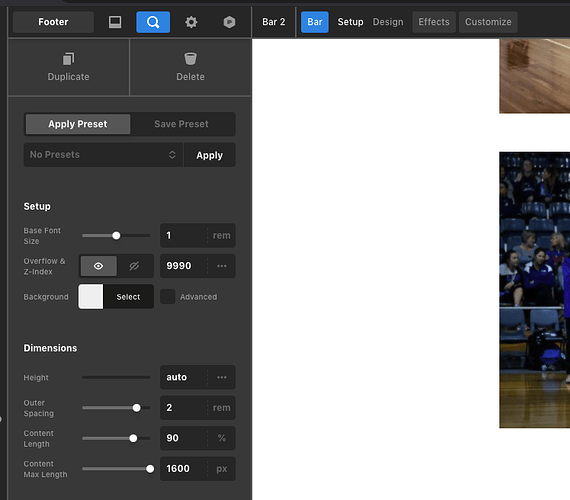The image size is (570, 500).
Task: Select the Save Preset button
Action: click(x=181, y=124)
